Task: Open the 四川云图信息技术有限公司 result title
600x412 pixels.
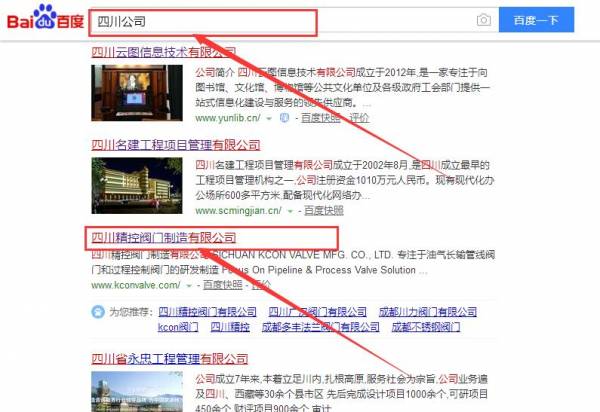Action: click(x=163, y=52)
